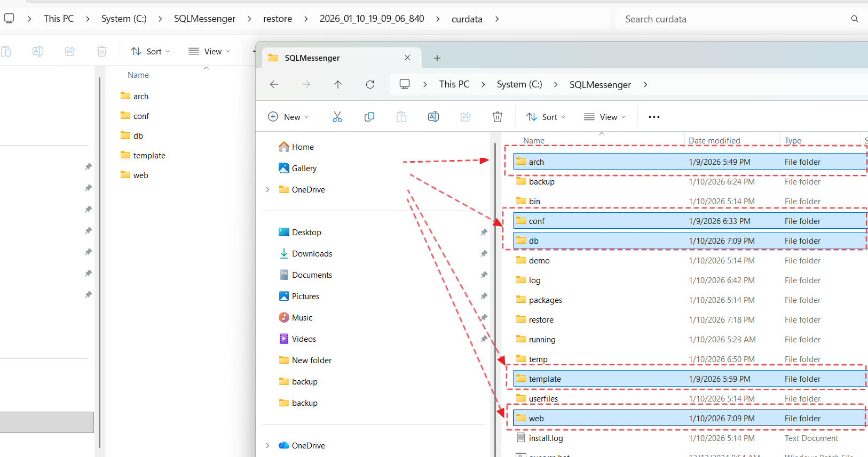Go up one level with the up arrow

tap(338, 84)
